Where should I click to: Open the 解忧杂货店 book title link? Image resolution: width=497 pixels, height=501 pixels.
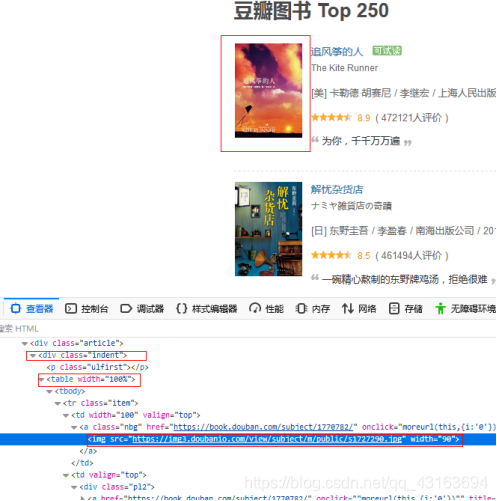(337, 189)
